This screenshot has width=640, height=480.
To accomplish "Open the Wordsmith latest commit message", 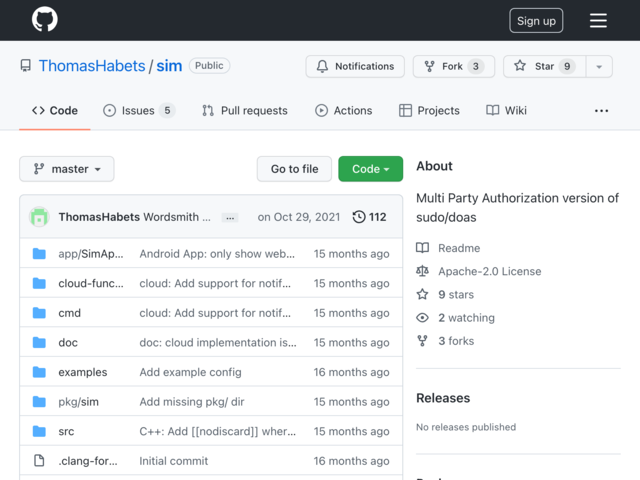I will tap(177, 217).
